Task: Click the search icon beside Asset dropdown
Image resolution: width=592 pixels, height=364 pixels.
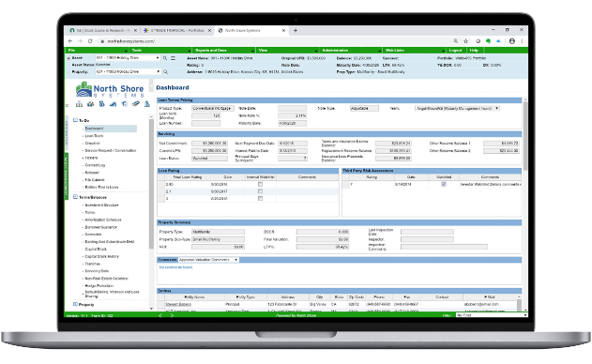Action: click(x=165, y=58)
